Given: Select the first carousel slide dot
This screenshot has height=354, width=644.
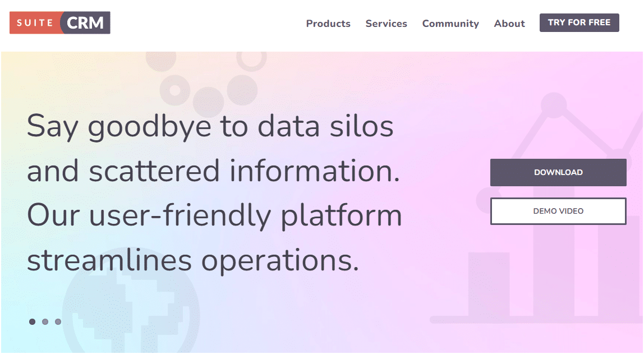Looking at the screenshot, I should click(x=32, y=321).
